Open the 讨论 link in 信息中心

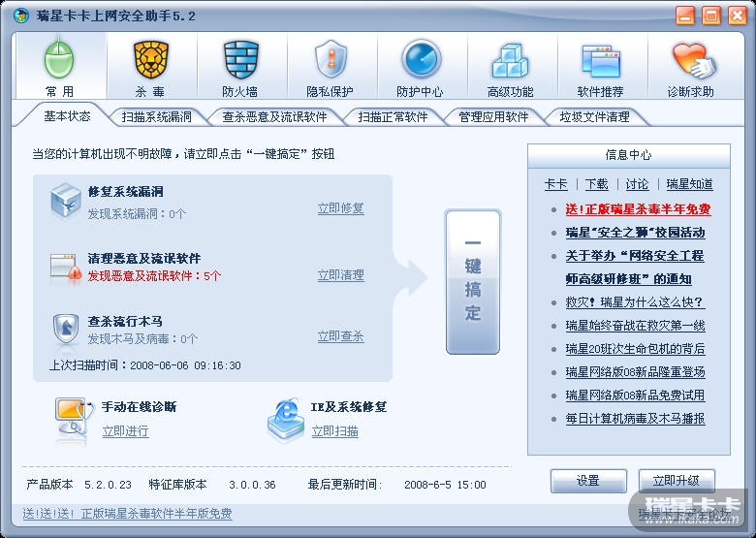coord(637,184)
